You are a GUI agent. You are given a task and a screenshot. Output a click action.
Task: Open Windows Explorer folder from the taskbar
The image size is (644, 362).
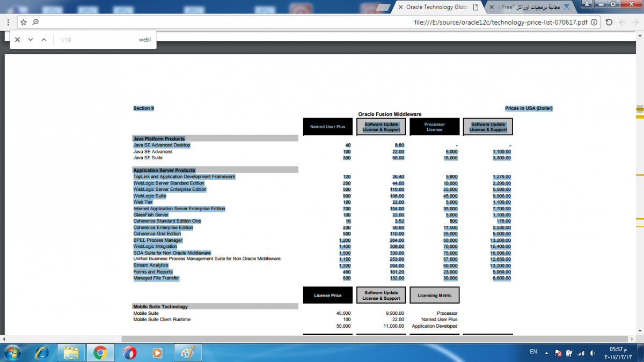tap(71, 352)
